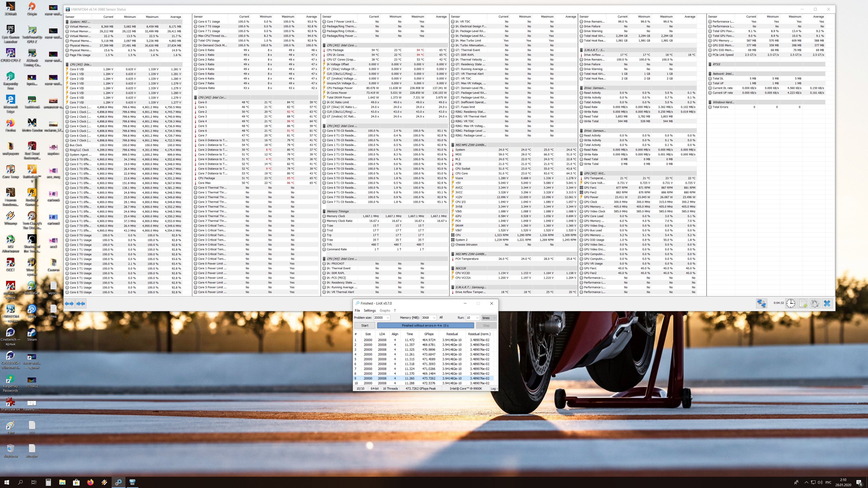Screen dimensions: 868x488
Task: Open LinX Settings menu
Action: pyautogui.click(x=369, y=310)
